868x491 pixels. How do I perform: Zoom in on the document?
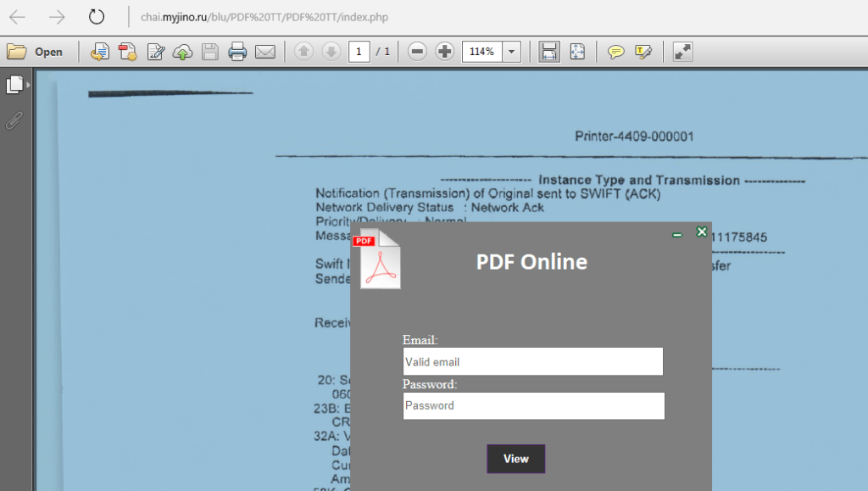click(x=444, y=52)
